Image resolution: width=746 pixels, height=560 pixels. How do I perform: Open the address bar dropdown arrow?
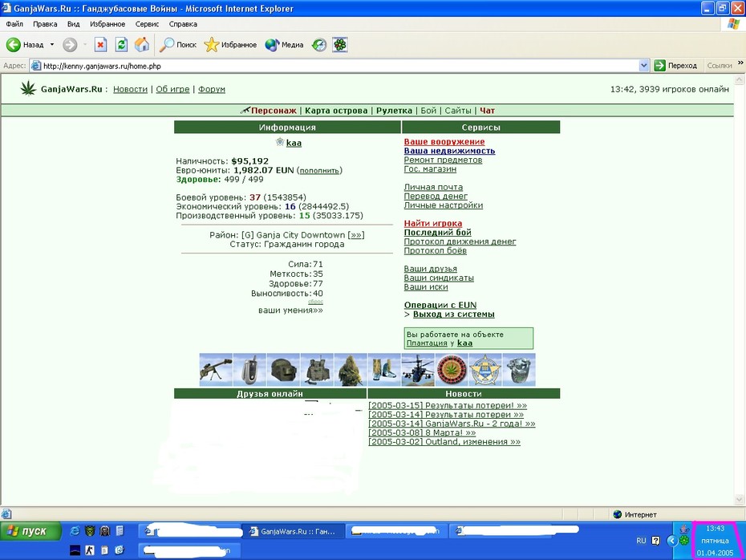point(643,66)
